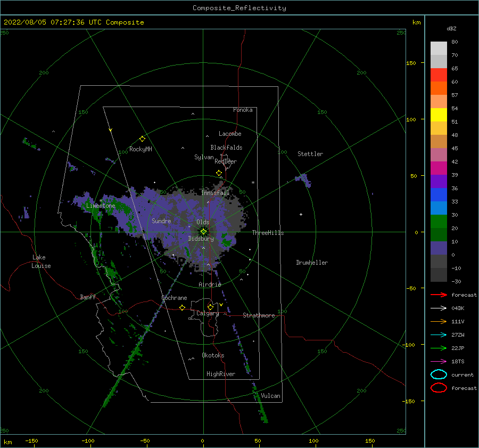Click the yellow diamond marker above Calgary label
The height and width of the screenshot is (448, 479).
point(210,307)
